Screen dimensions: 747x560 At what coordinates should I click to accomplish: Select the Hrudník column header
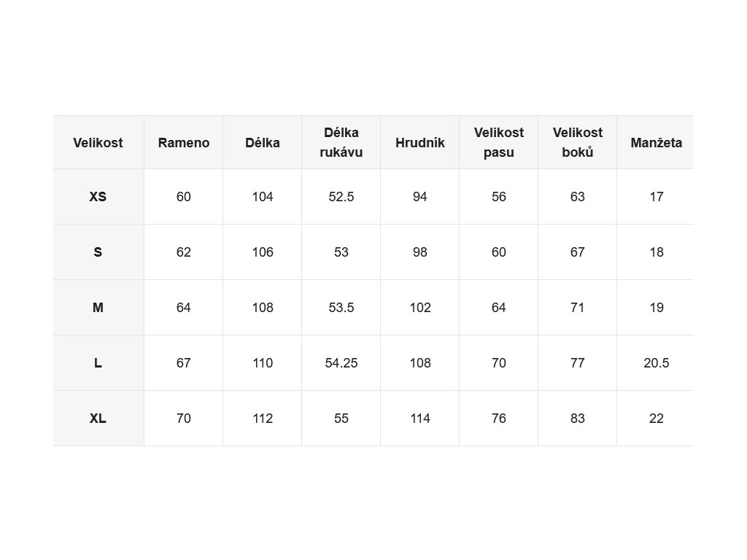419,142
